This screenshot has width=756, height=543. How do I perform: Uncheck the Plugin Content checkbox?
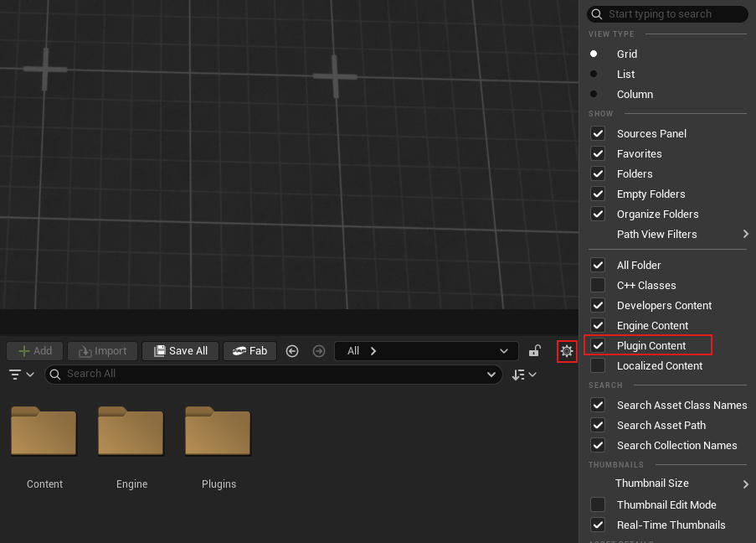598,345
